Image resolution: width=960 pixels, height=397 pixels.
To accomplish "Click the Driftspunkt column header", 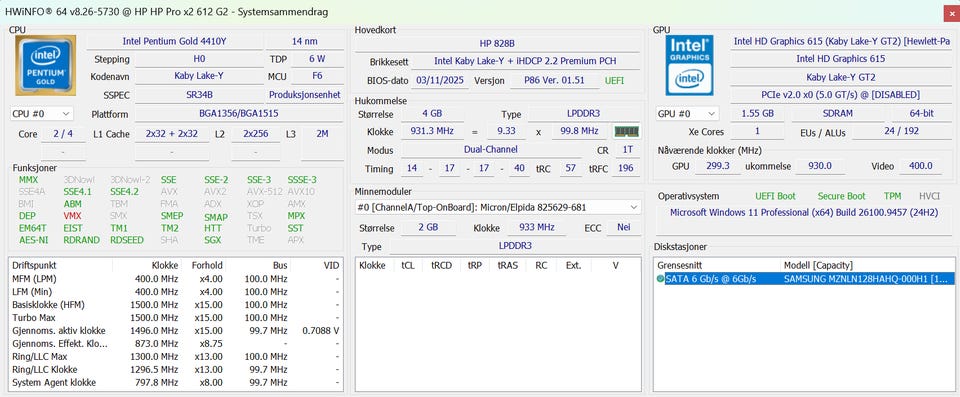I will 61,265.
